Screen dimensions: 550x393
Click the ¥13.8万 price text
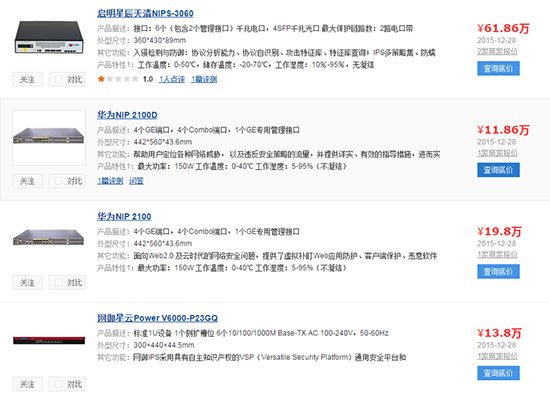tap(499, 333)
